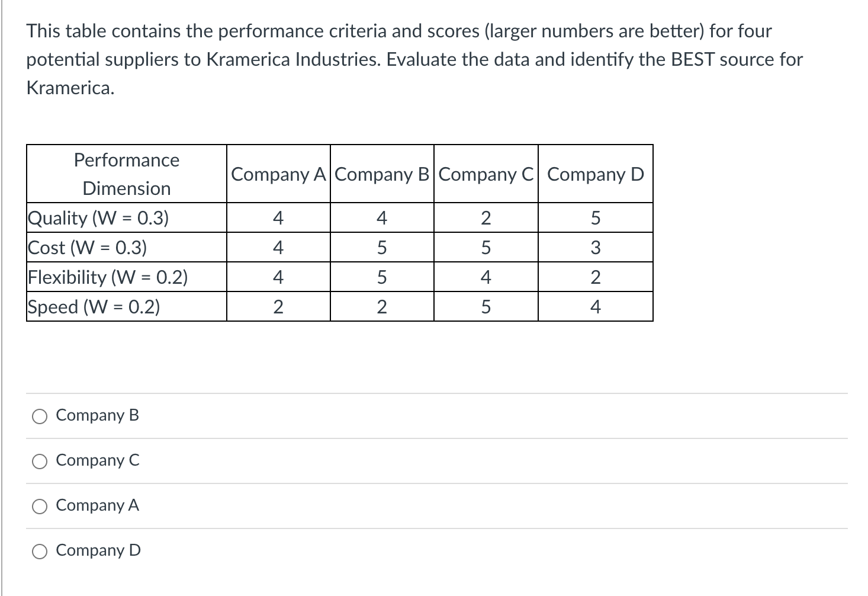Click the Performance Dimension header cell
The height and width of the screenshot is (596, 868).
point(126,174)
